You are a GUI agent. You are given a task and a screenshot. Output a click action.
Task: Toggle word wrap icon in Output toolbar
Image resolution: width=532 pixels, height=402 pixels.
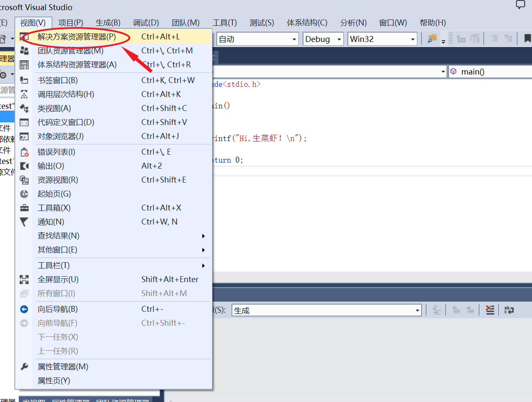(x=509, y=310)
